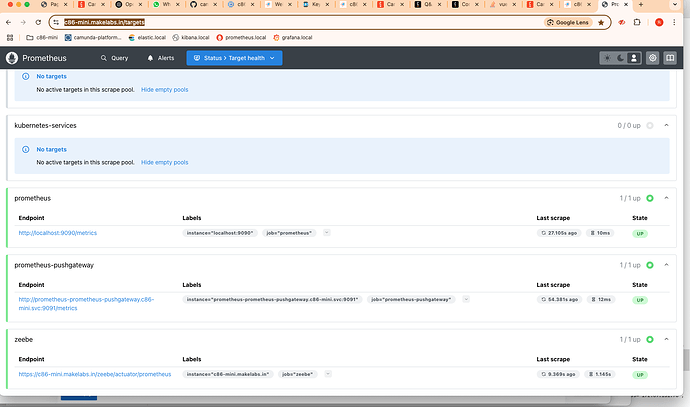
Task: Click the 54.381s ago last scrape badge
Action: pos(559,299)
